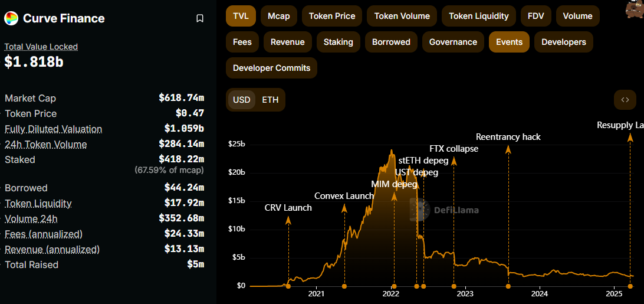Bookmark Curve Finance with the bookmark icon
Viewport: 644px width, 304px height.
(200, 18)
